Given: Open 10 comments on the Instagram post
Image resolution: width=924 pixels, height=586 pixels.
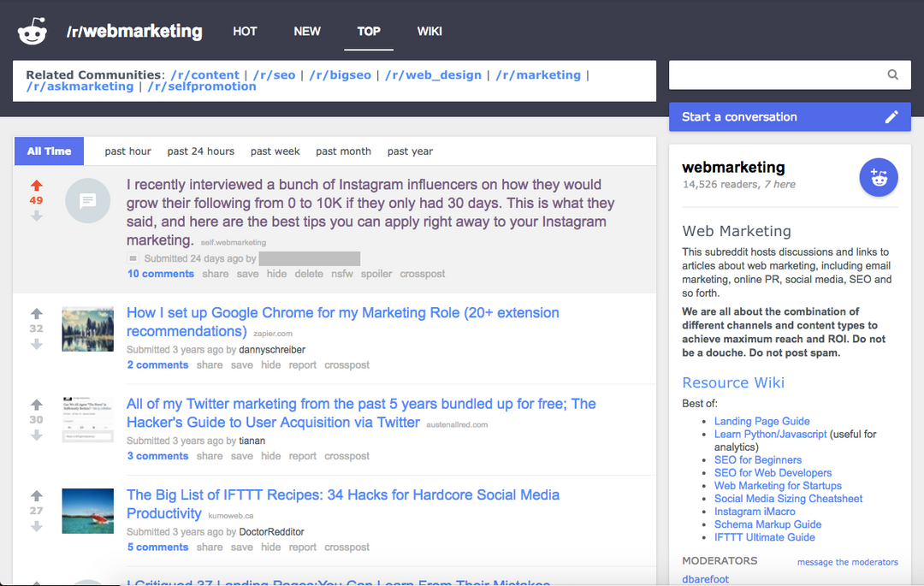Looking at the screenshot, I should (x=160, y=274).
